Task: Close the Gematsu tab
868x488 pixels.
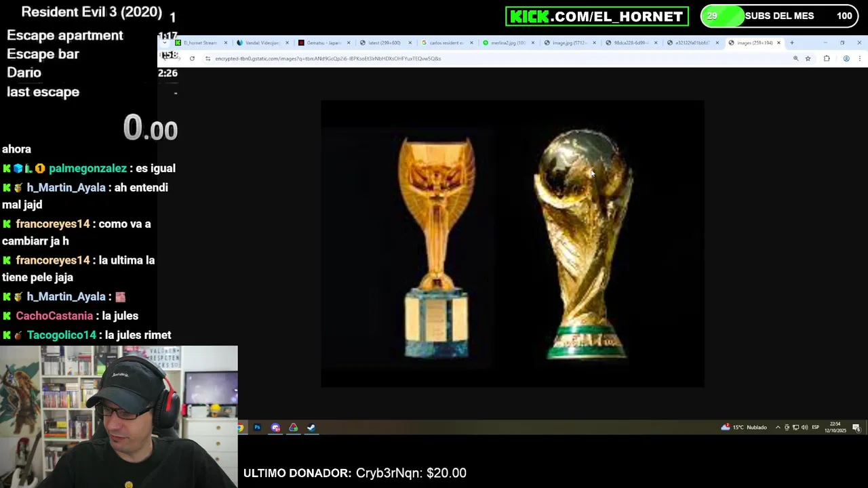Action: click(x=349, y=43)
